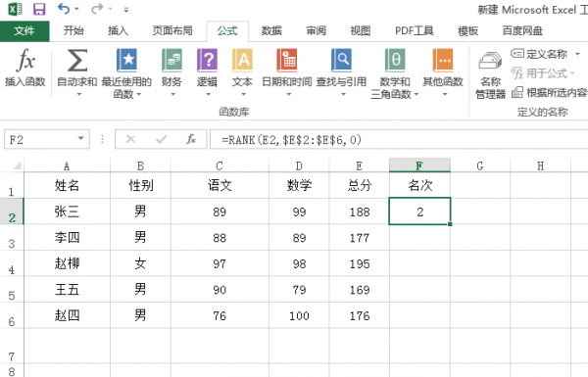Select column E header

360,165
